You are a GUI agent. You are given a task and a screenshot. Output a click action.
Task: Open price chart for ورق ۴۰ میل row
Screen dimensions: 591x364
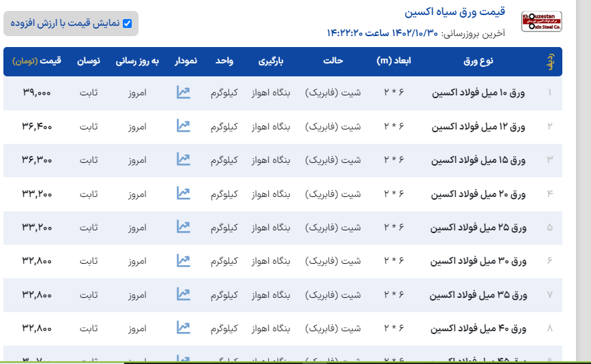183,328
